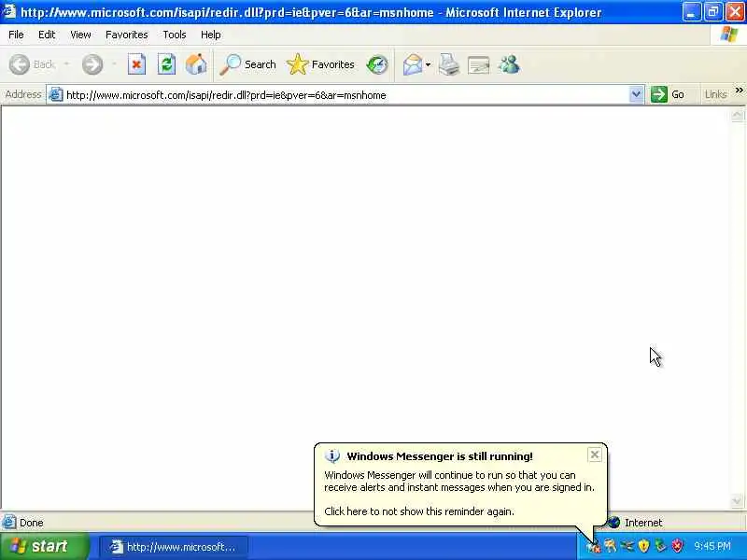Open the Tools menu

pyautogui.click(x=175, y=35)
